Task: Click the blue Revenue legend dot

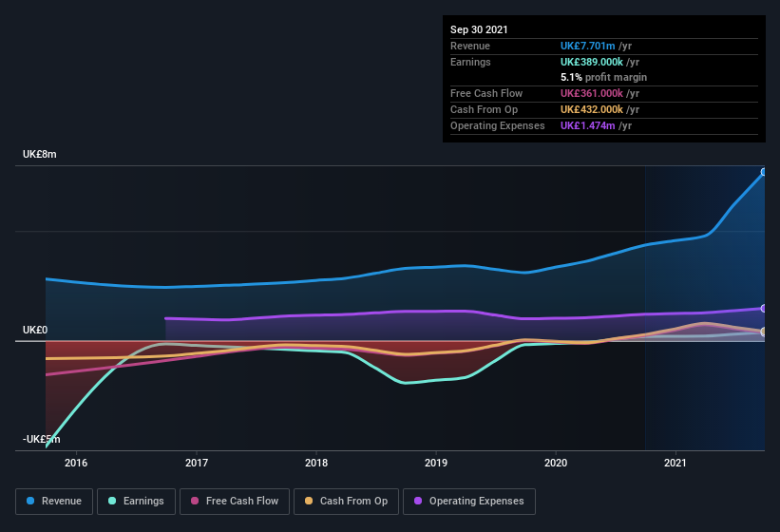Action: [x=30, y=501]
